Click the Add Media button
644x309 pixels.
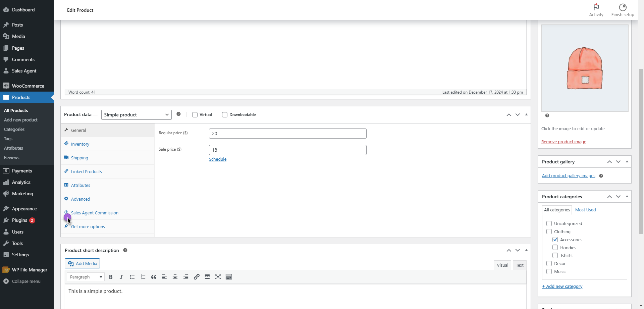[x=82, y=263]
